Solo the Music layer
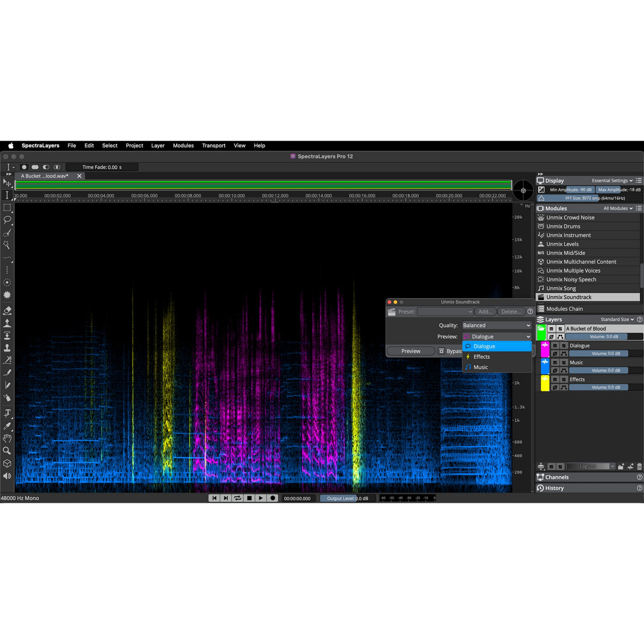Image resolution: width=644 pixels, height=644 pixels. coord(564,362)
